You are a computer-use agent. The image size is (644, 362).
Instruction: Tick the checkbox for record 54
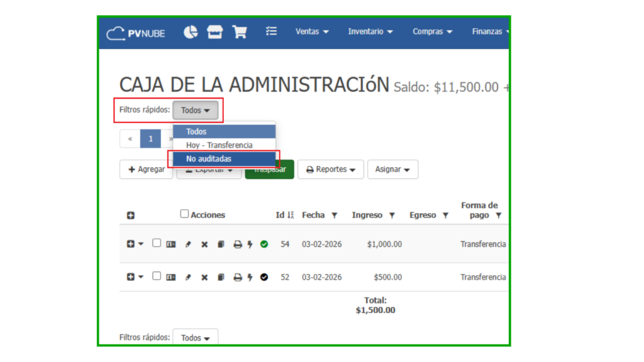157,243
